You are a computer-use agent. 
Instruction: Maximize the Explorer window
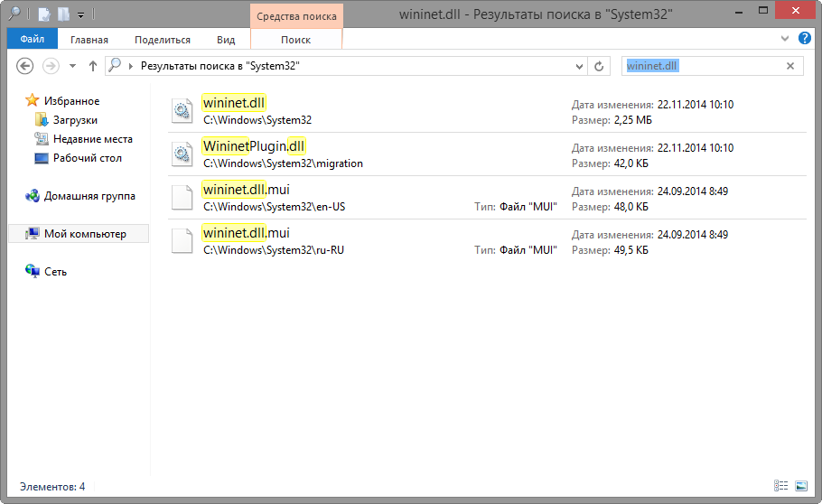pyautogui.click(x=763, y=11)
